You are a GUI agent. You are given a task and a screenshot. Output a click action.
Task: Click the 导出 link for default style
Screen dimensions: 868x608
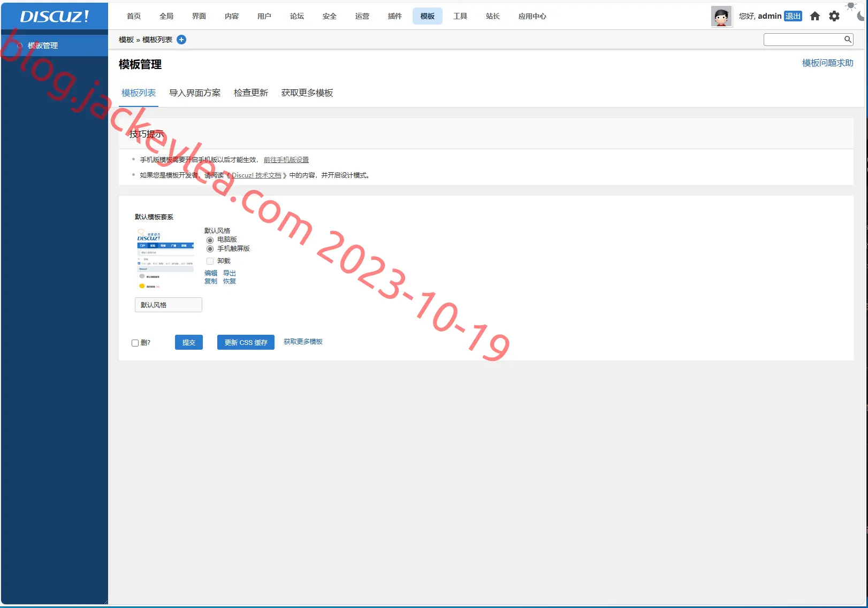[x=230, y=273]
